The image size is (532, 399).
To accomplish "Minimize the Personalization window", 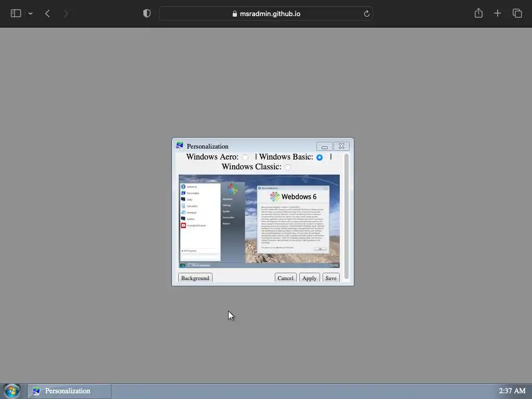I will pos(324,146).
